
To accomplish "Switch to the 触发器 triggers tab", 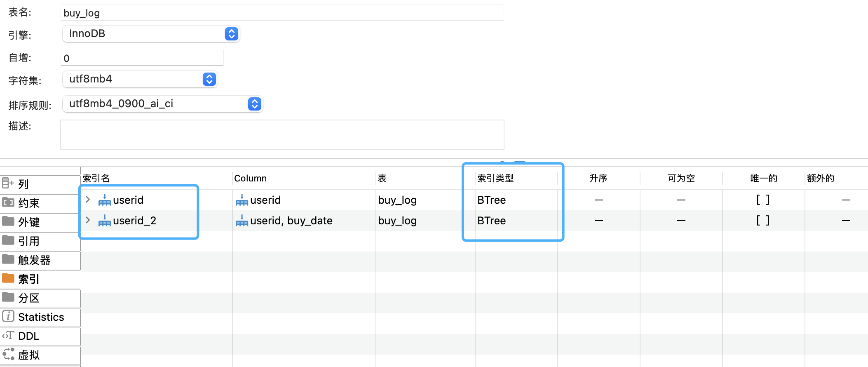I will 34,260.
